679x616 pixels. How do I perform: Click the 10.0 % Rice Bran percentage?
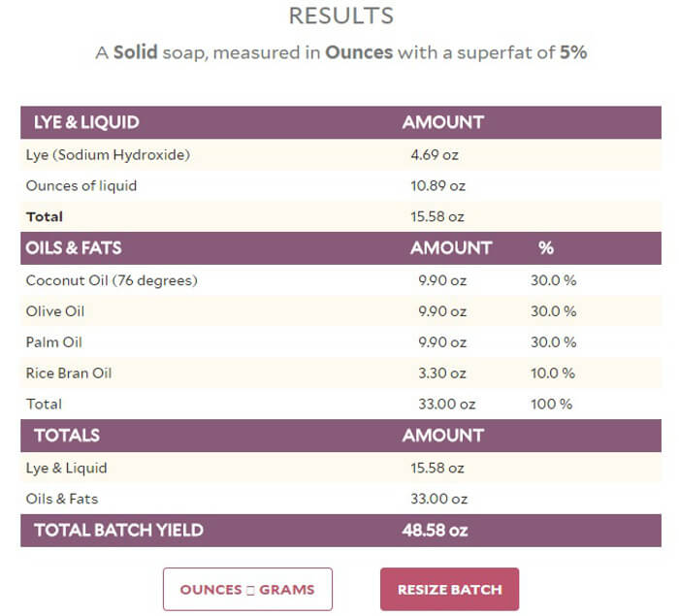553,373
